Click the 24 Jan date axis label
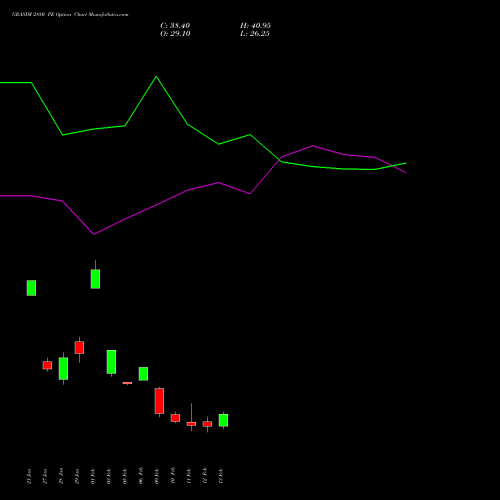The height and width of the screenshot is (500, 500). [29, 476]
